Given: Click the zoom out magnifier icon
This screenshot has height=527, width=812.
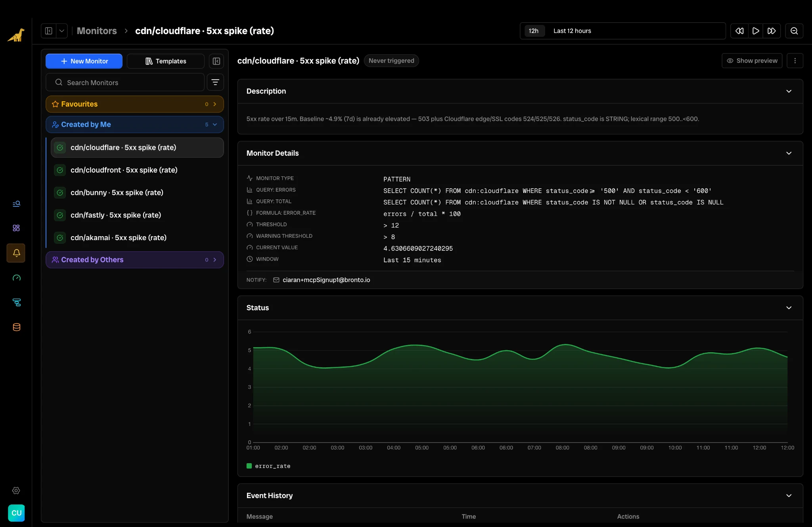Looking at the screenshot, I should 794,31.
